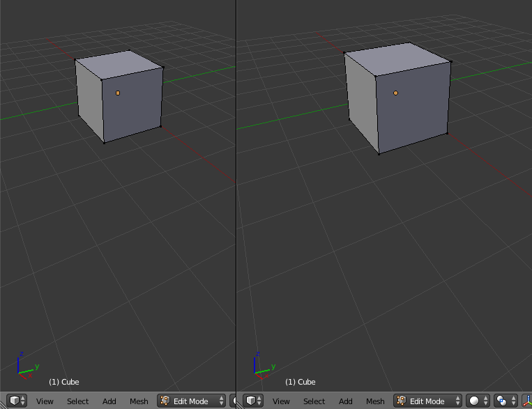Click area split corner widget of left viewport
The height and width of the screenshot is (409, 532).
[x=2, y=405]
